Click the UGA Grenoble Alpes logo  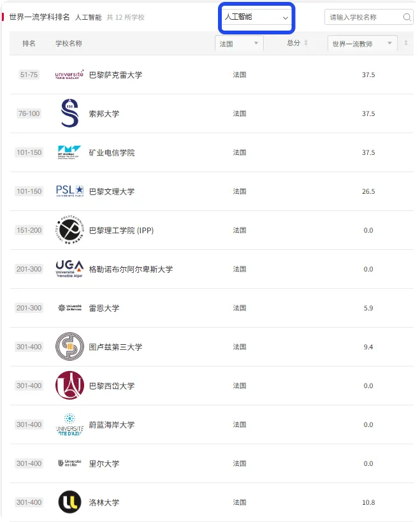(69, 269)
